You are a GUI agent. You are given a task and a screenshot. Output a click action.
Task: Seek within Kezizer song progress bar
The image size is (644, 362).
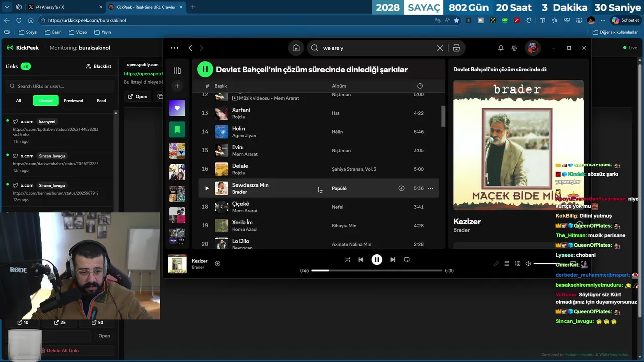[377, 270]
